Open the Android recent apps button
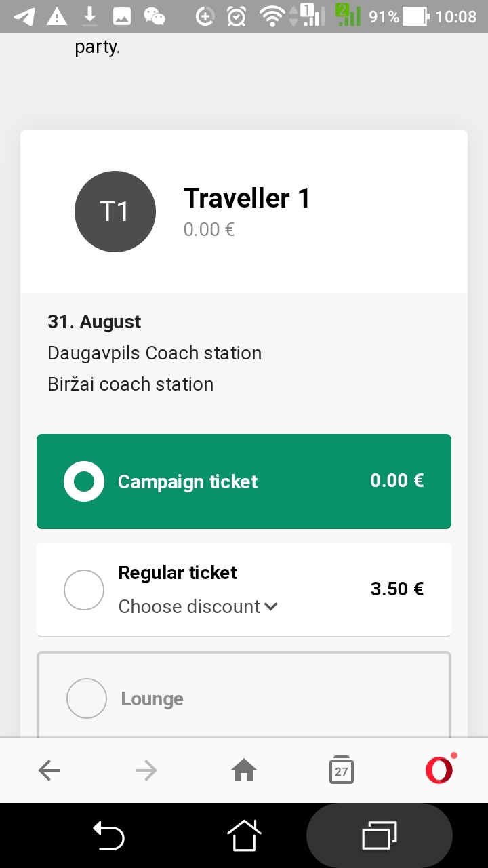Screen dimensions: 488x868 380,835
